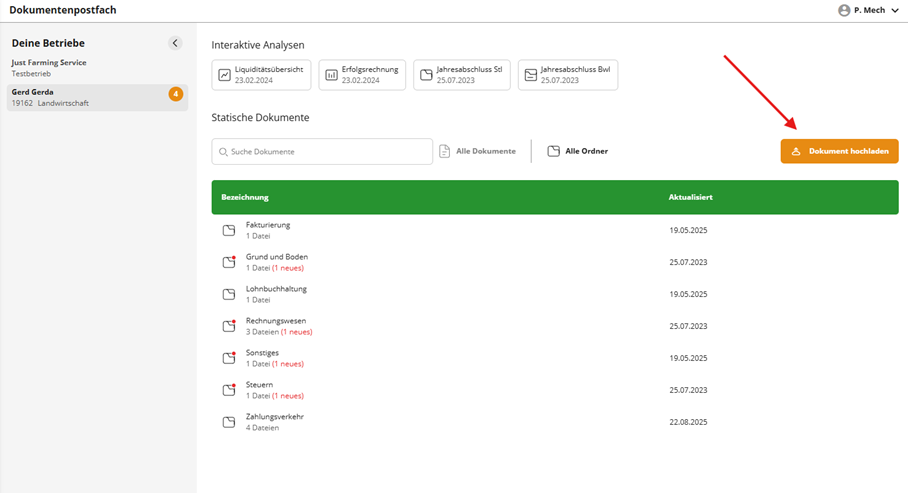
Task: Click 25.07.2023 in Grund und Boden row
Action: point(688,262)
